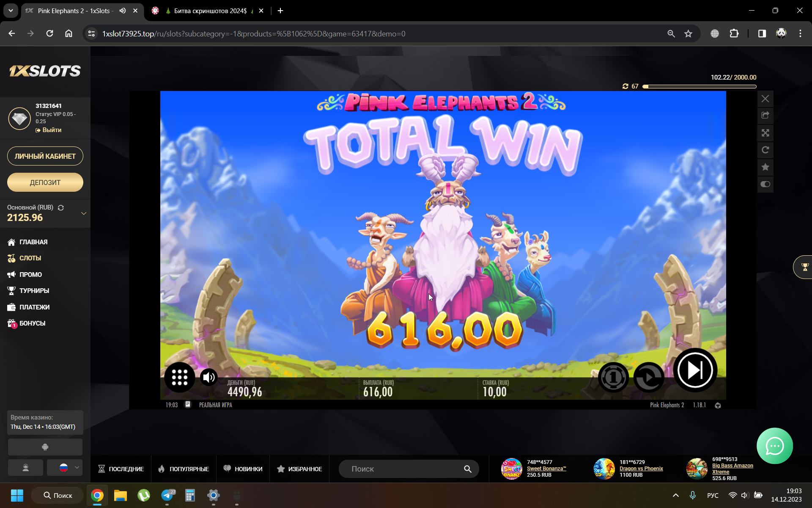The height and width of the screenshot is (508, 812).
Task: Reload the game with the refresh icon
Action: click(x=765, y=150)
